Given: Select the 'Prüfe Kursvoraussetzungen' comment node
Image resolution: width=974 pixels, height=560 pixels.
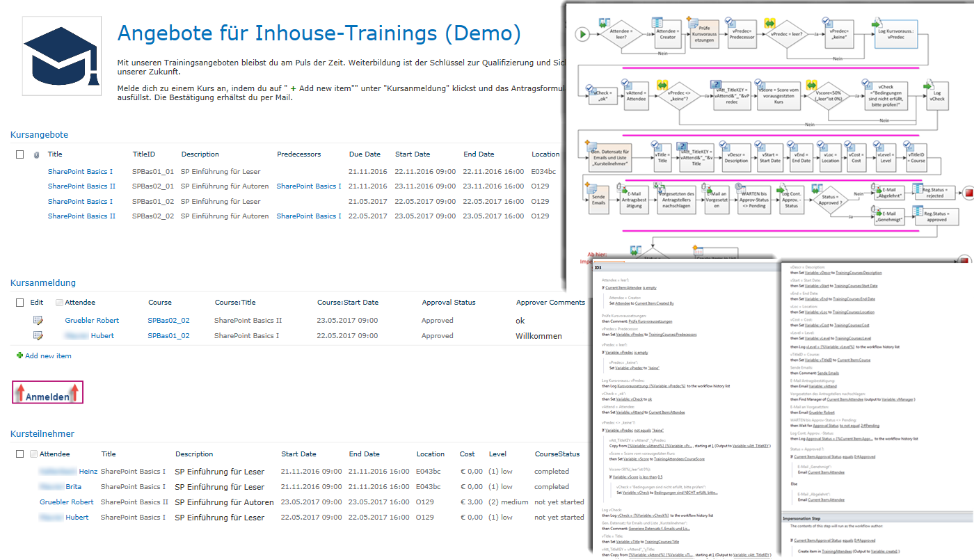Looking at the screenshot, I should (704, 33).
